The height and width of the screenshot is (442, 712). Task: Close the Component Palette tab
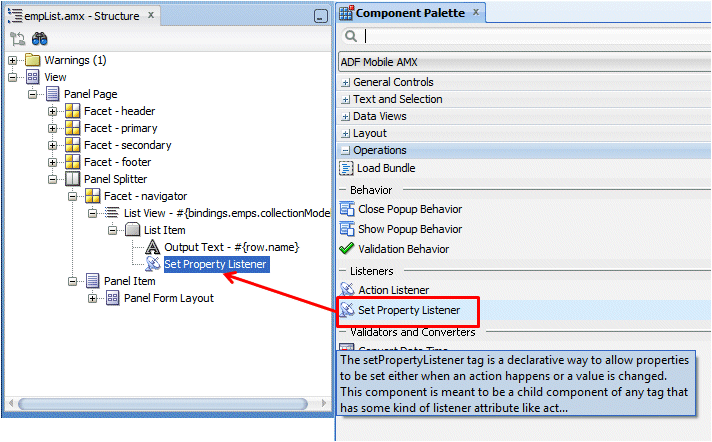(475, 12)
